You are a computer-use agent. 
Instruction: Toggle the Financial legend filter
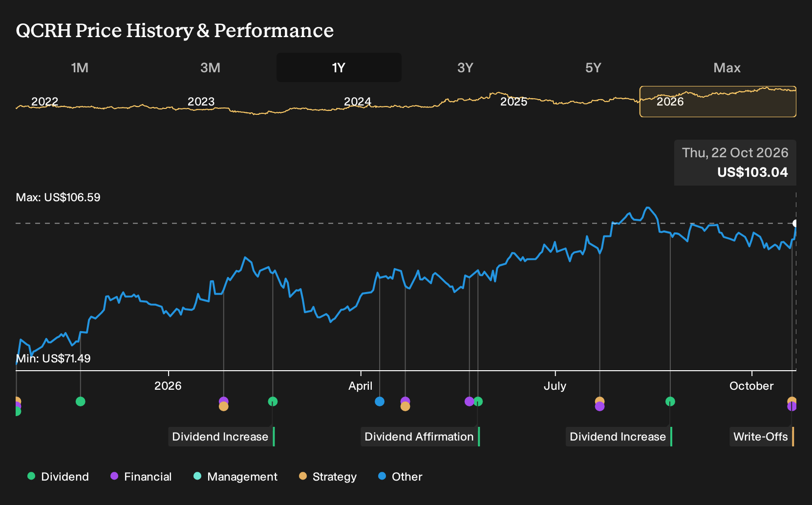[141, 477]
